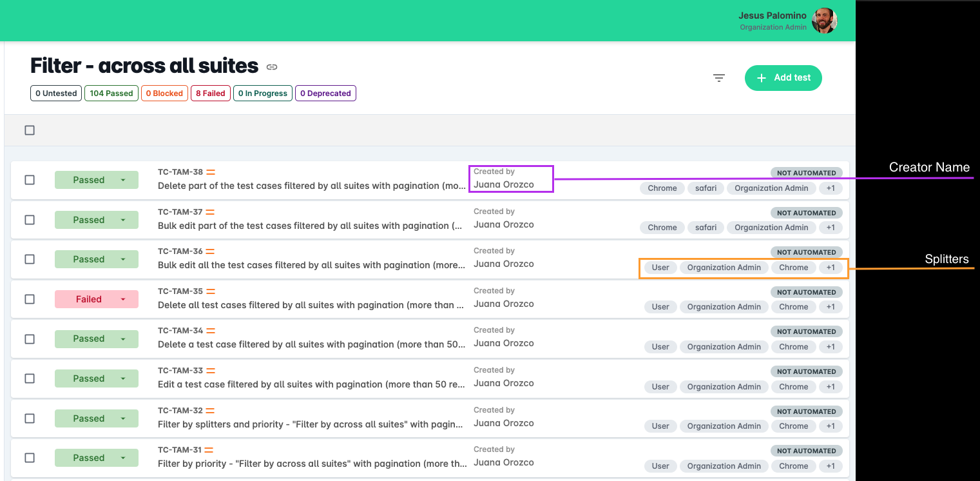Click the Chrome tag on TC-TAM-32

[794, 426]
